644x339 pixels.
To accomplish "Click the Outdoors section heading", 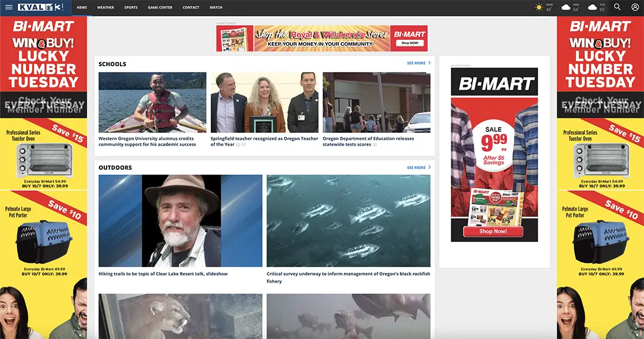I will coord(115,167).
